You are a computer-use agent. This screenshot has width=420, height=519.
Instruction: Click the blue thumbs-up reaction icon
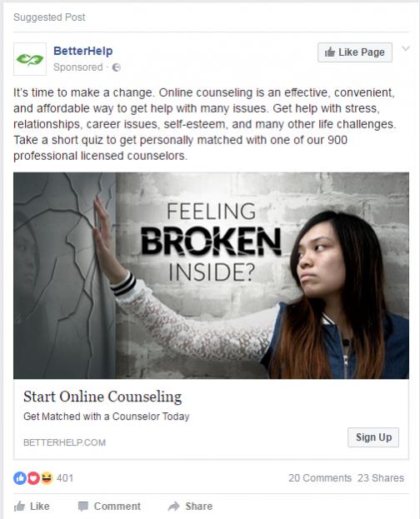[x=20, y=478]
